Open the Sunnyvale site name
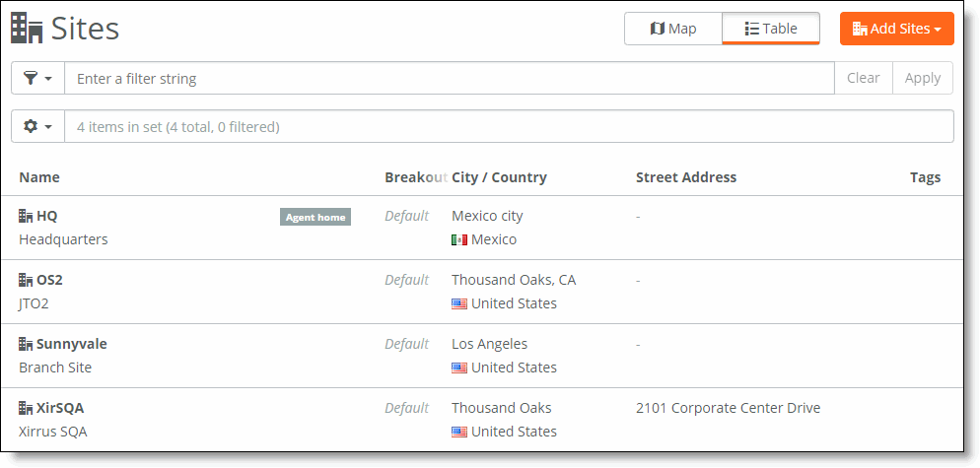Screen dimensions: 980x468 (x=71, y=344)
